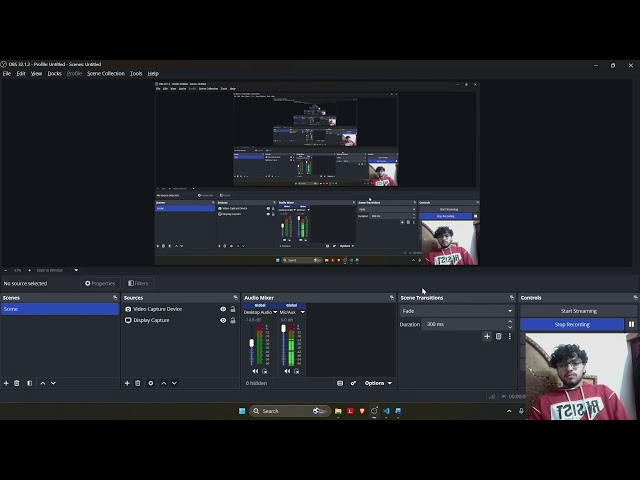Screen dimensions: 640x480
Task: Undock the Scenes panel via its float icon
Action: [115, 298]
